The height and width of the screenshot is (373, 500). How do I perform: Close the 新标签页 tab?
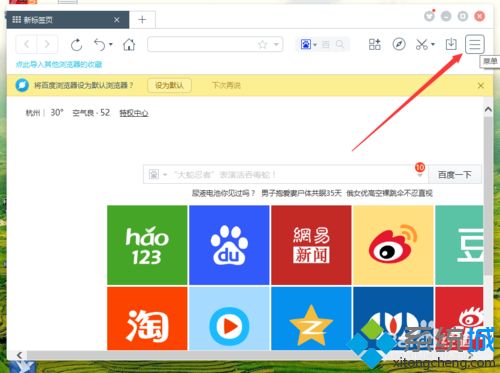click(x=117, y=20)
